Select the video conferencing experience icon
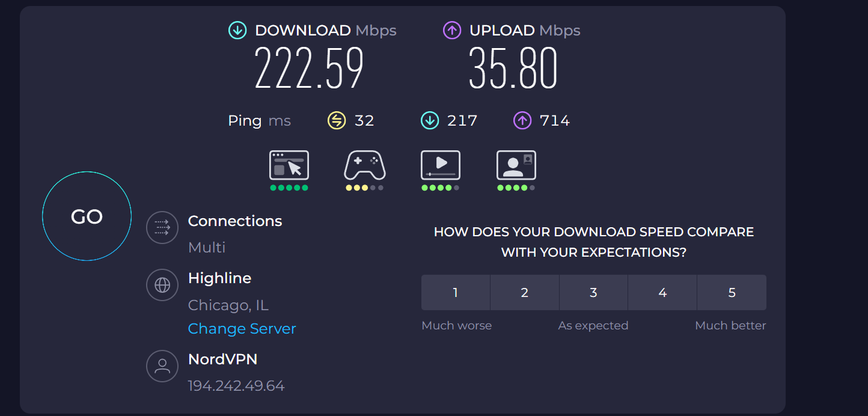The height and width of the screenshot is (416, 868). tap(516, 165)
